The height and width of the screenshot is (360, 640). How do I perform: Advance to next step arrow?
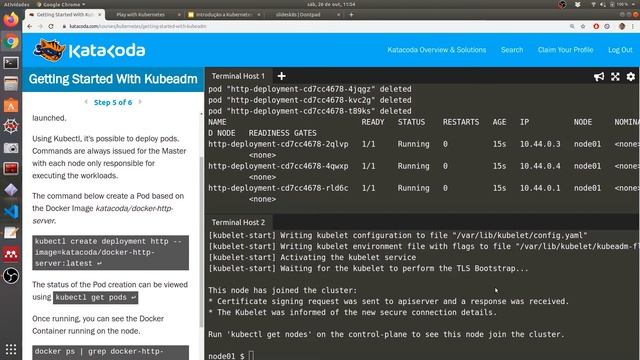point(140,102)
